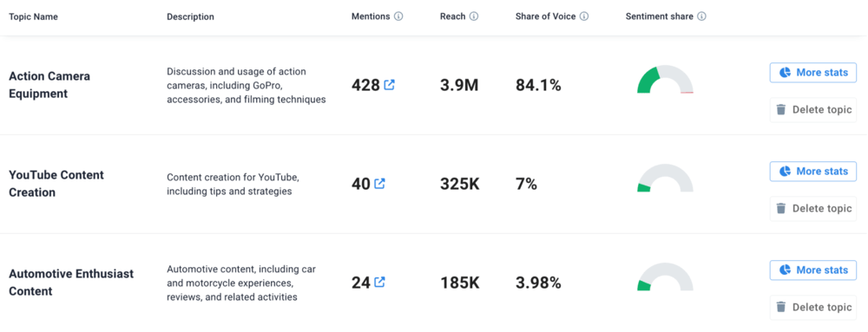
Task: Open More stats for YouTube Content Creation
Action: pyautogui.click(x=813, y=172)
